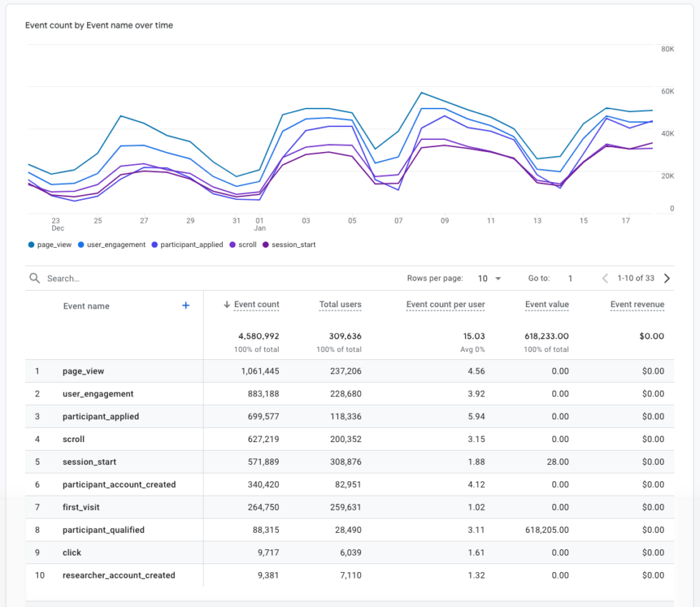The image size is (700, 607).
Task: Click the search magnifier icon above the table
Action: pos(34,278)
